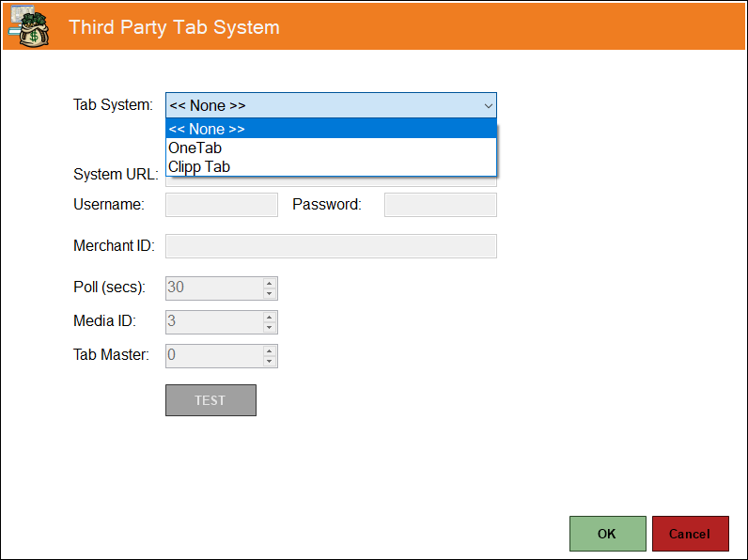This screenshot has height=560, width=748.
Task: Click the Tab Master number field
Action: (x=214, y=356)
